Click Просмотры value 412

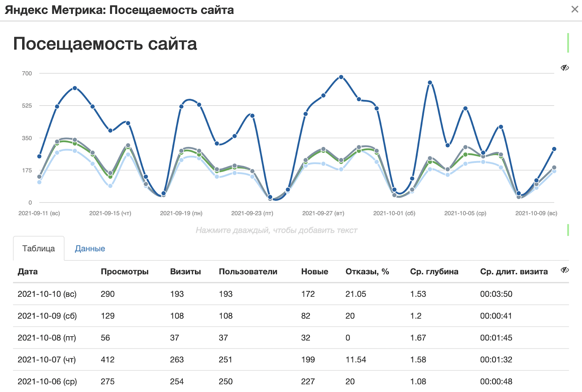[x=108, y=360]
